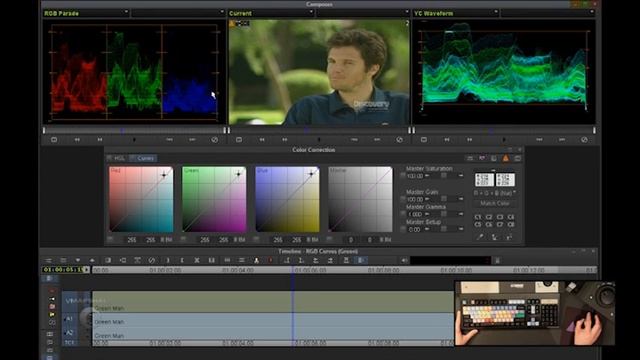Click the Master Saturation slider

(x=444, y=176)
